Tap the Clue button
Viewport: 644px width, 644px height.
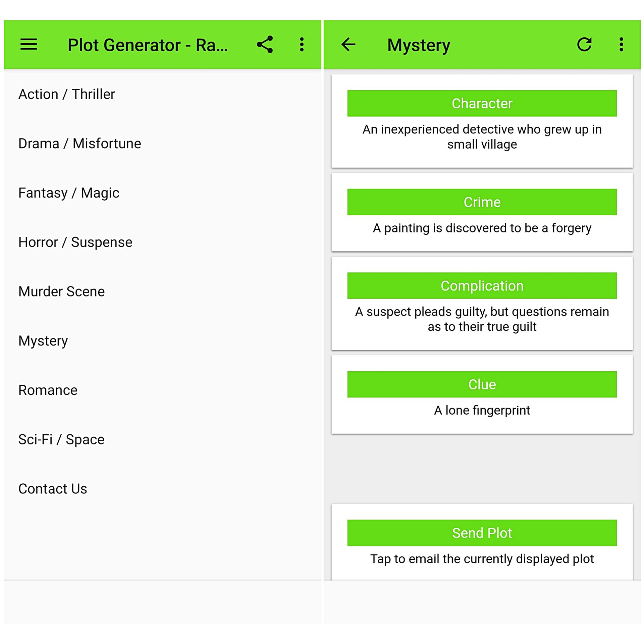click(x=482, y=384)
